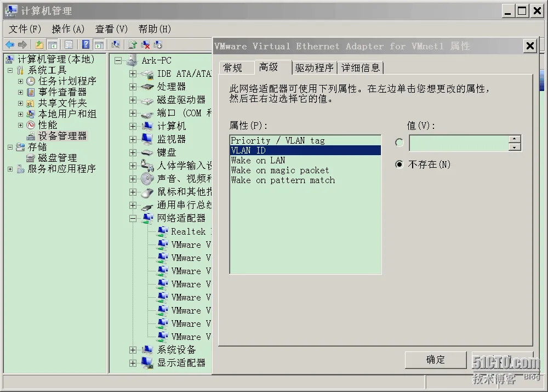This screenshot has width=548, height=392.
Task: Click the 确定 button
Action: tap(436, 360)
